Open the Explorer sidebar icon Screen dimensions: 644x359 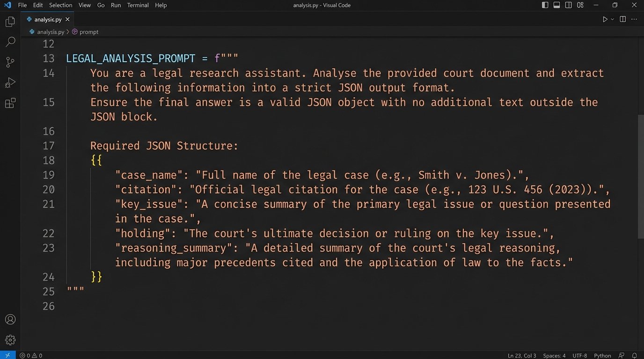(x=10, y=21)
